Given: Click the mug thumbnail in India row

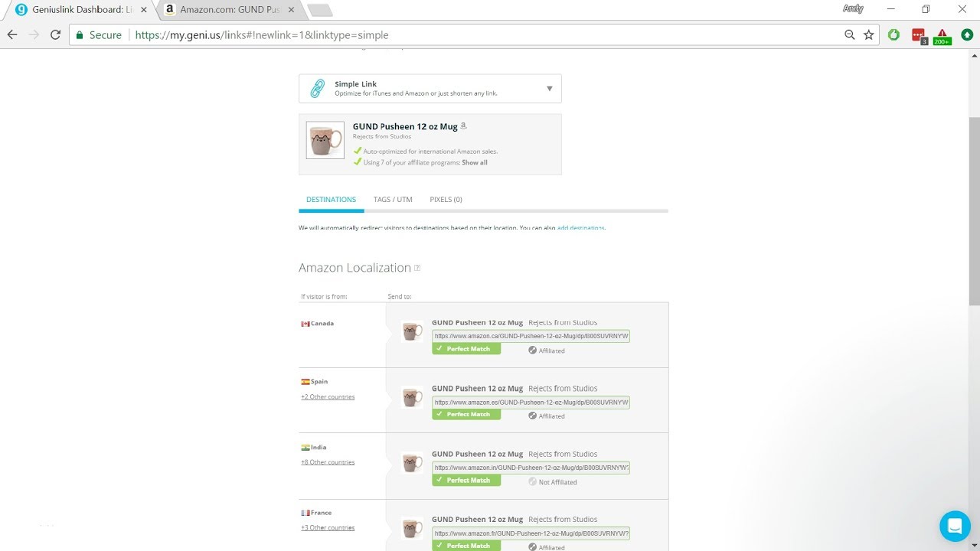Looking at the screenshot, I should (x=412, y=462).
